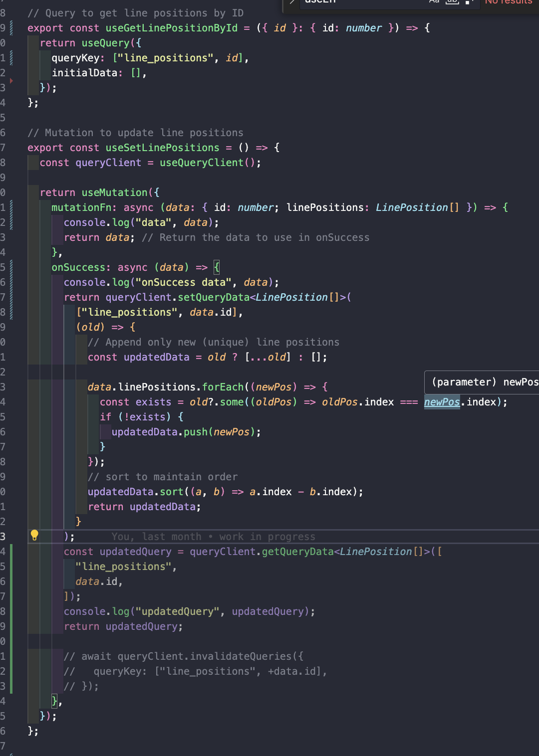Click the getQueryData method name
The height and width of the screenshot is (756, 539).
click(x=297, y=552)
